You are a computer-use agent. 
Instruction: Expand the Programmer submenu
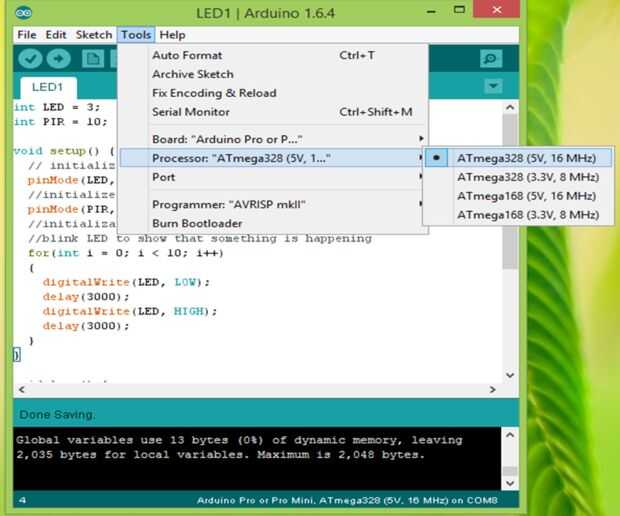(273, 204)
